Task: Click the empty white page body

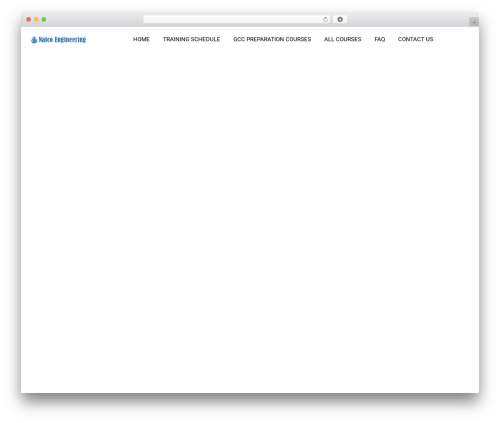Action: point(250,217)
